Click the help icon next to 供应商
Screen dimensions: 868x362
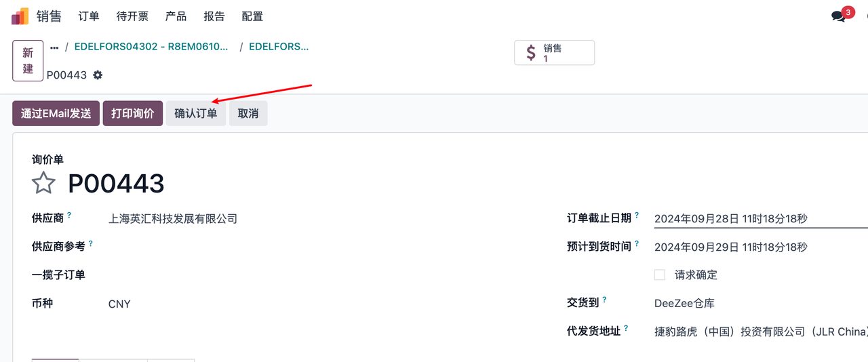pyautogui.click(x=69, y=216)
